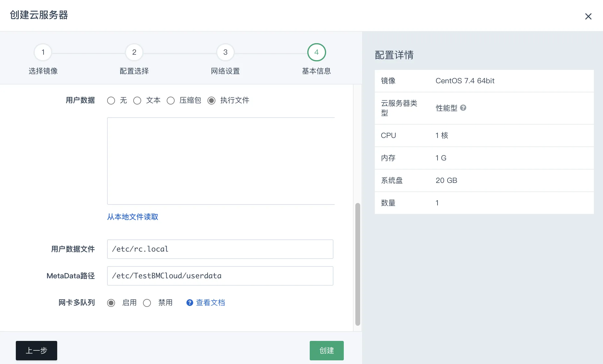Viewport: 603px width, 364px height.
Task: Click step 4 circle 基本信息
Action: tap(316, 52)
